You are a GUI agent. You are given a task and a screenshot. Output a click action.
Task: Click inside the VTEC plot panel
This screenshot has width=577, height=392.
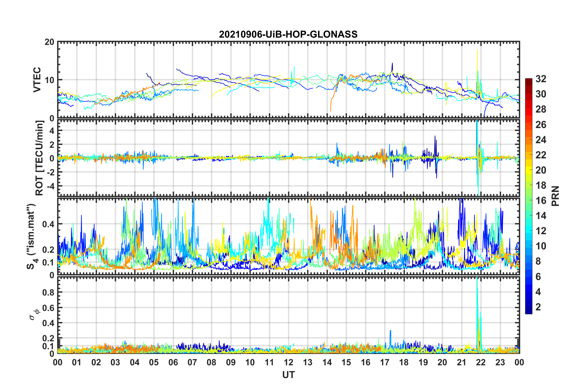(288, 80)
